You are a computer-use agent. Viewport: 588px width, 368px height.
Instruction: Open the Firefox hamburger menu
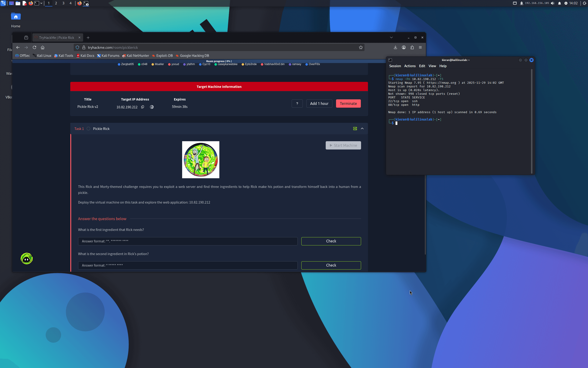[x=420, y=47]
